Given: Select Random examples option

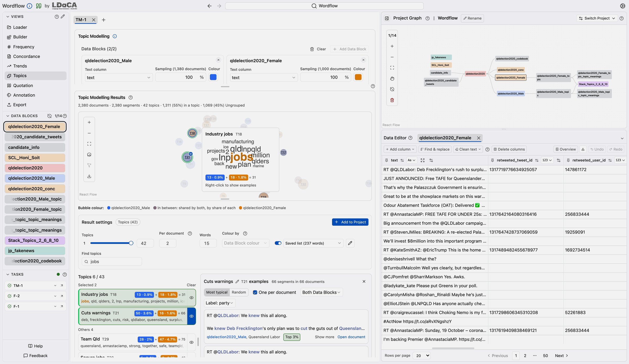Looking at the screenshot, I should pyautogui.click(x=239, y=292).
